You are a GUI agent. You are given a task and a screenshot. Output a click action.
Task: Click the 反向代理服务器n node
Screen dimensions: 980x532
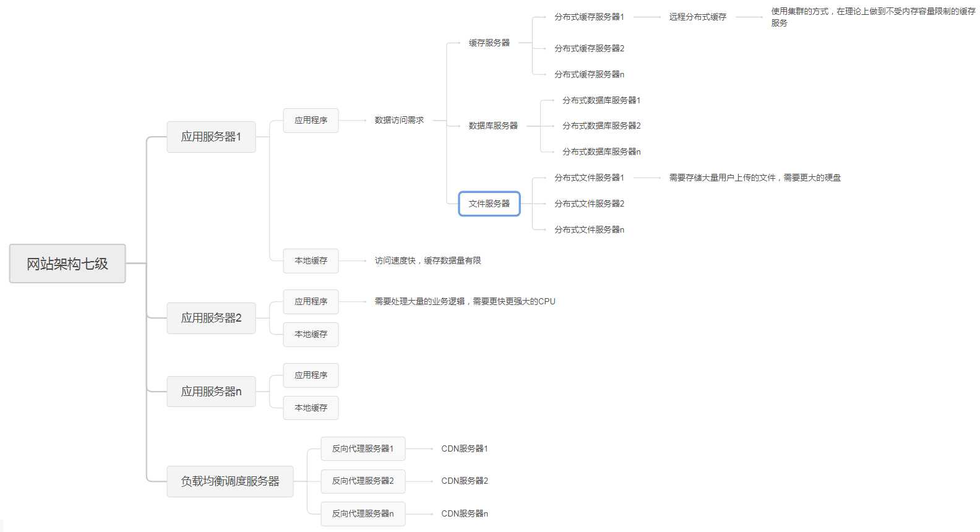[363, 514]
